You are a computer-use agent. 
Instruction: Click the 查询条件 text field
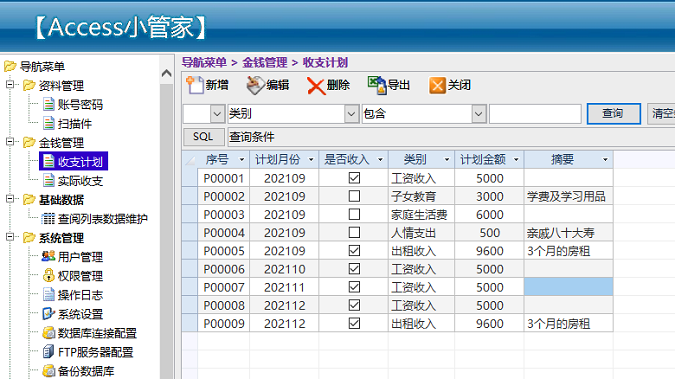point(451,137)
